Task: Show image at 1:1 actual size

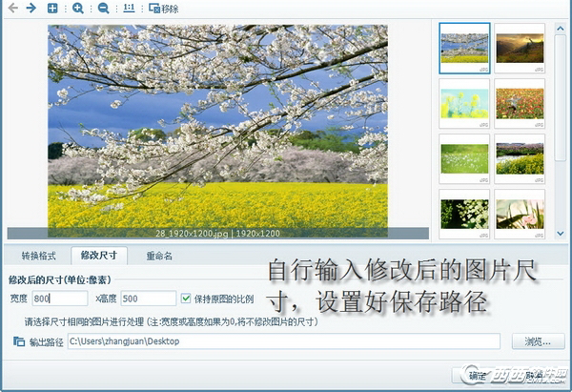Action: [129, 8]
